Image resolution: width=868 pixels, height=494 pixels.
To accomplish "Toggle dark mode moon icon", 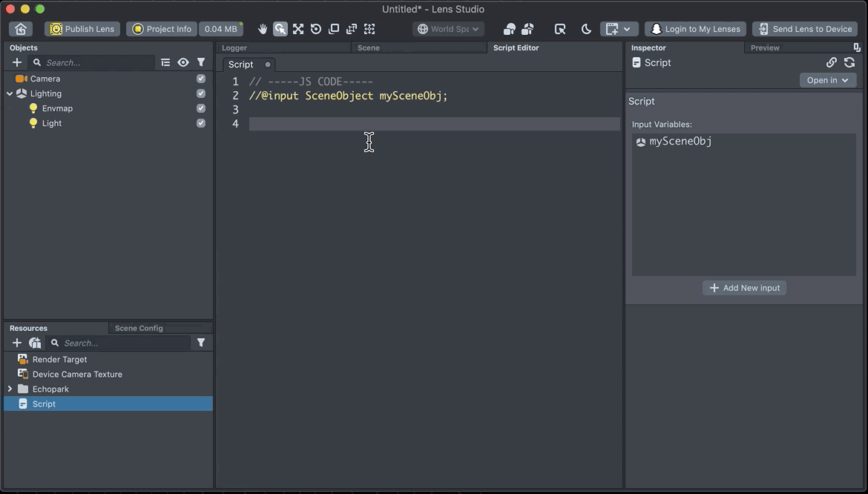I will pos(586,29).
